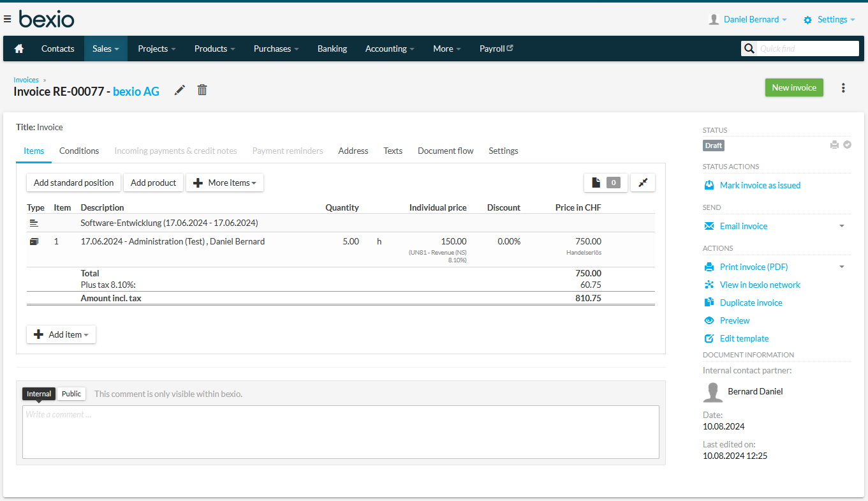Click the bexio network icon
The height and width of the screenshot is (501, 868).
pyautogui.click(x=709, y=285)
